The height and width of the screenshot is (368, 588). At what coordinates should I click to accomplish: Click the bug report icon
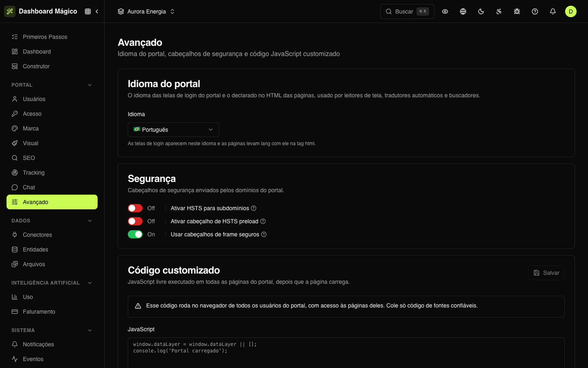[517, 11]
